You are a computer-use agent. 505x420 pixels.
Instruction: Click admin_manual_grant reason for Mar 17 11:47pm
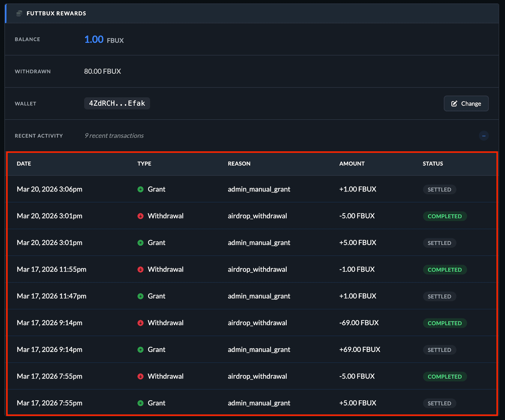pyautogui.click(x=259, y=296)
